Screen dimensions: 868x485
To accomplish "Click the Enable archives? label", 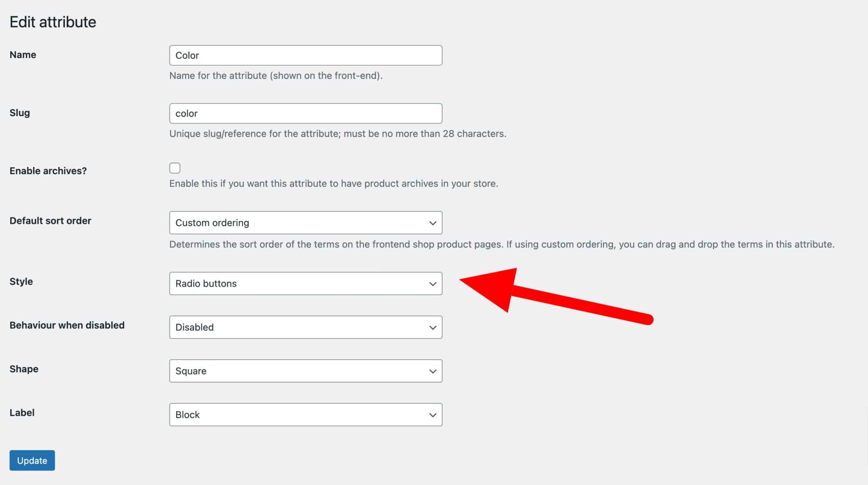I will pos(48,170).
